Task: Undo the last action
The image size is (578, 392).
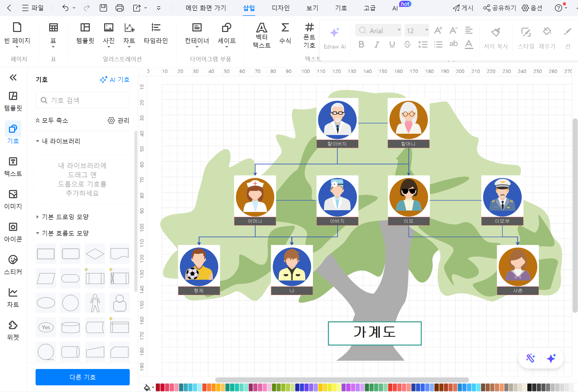Action: [66, 8]
